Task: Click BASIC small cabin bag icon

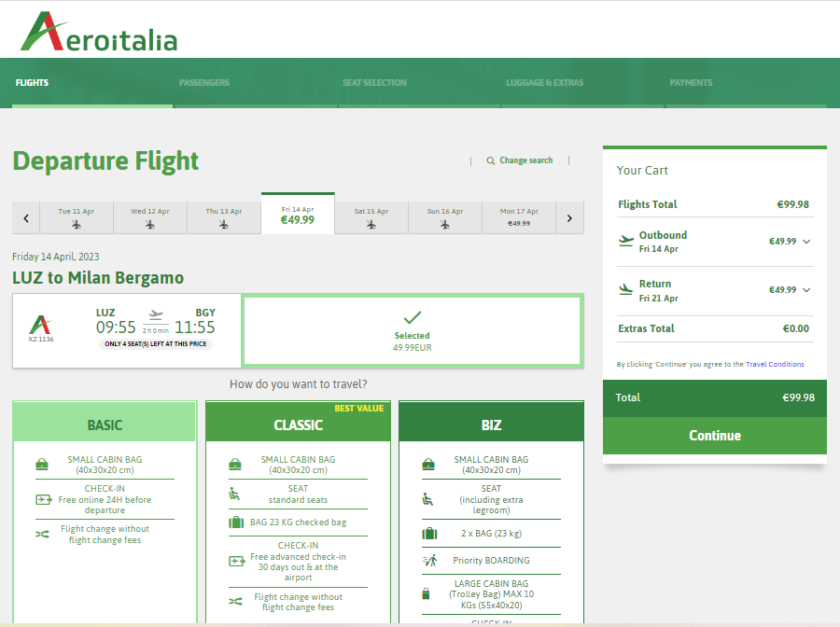Action: coord(42,465)
